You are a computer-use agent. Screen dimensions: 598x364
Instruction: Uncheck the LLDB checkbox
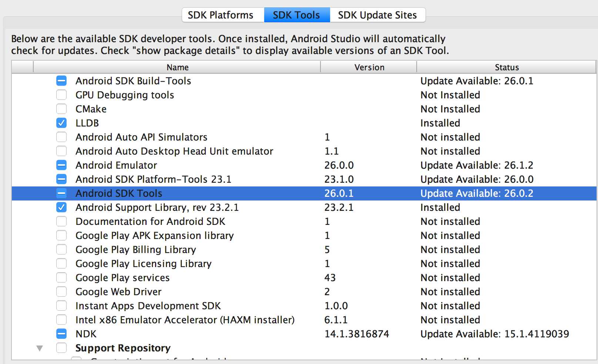(x=61, y=123)
